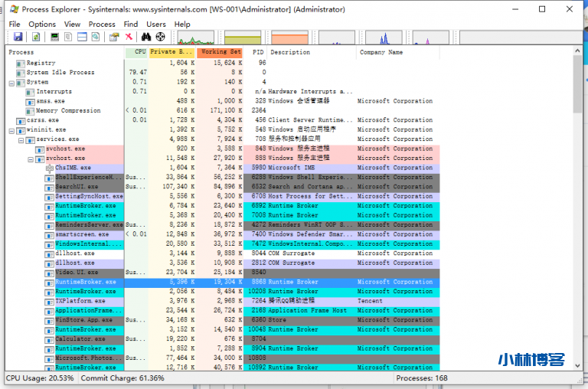Viewport: 588px width, 389px height.
Task: Open the Process menu
Action: pos(102,24)
